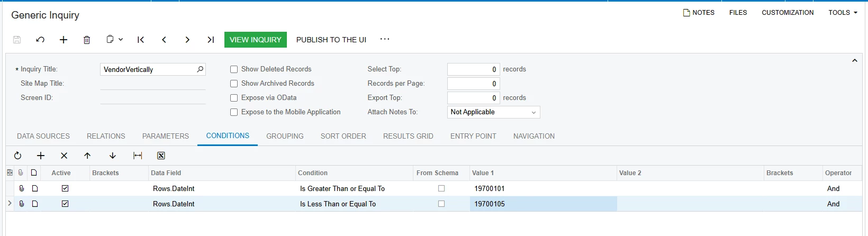Viewport: 868px width, 236px height.
Task: Open attachments for 19700101 row
Action: pos(22,188)
